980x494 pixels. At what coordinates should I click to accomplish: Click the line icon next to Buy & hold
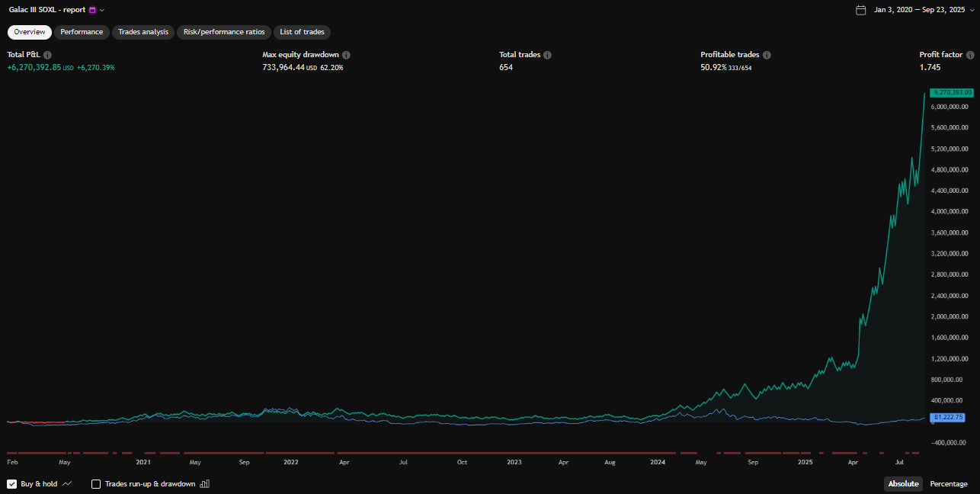tap(67, 484)
